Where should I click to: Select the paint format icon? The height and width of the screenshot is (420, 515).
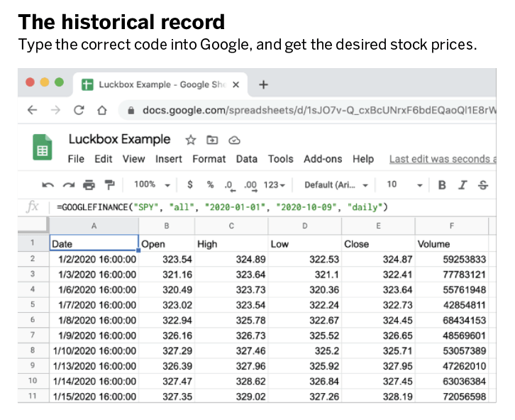[x=109, y=185]
